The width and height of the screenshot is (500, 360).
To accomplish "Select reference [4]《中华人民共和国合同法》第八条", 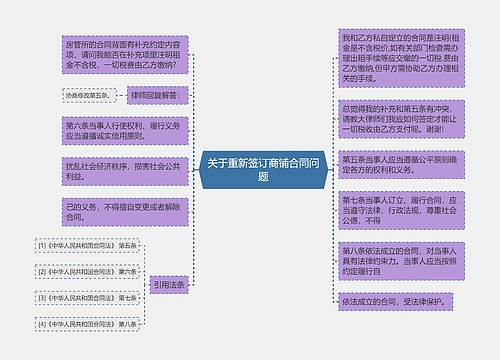I will click(87, 324).
